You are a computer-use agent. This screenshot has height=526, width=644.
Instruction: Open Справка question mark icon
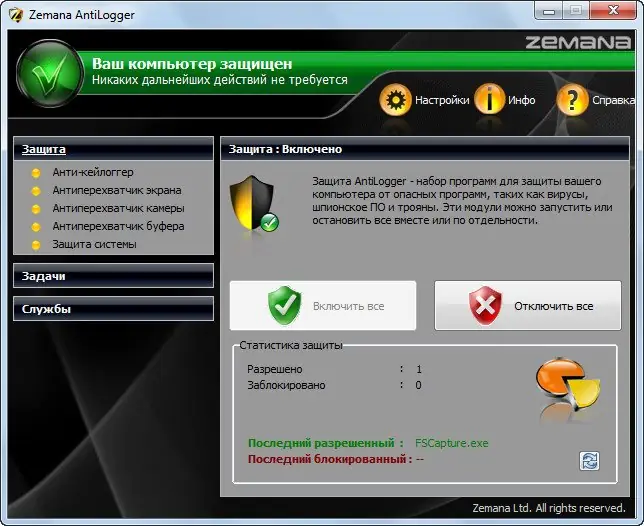pos(572,99)
